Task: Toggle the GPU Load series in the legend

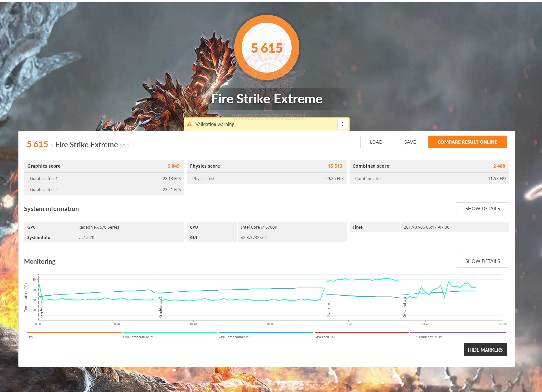Action: click(x=325, y=337)
